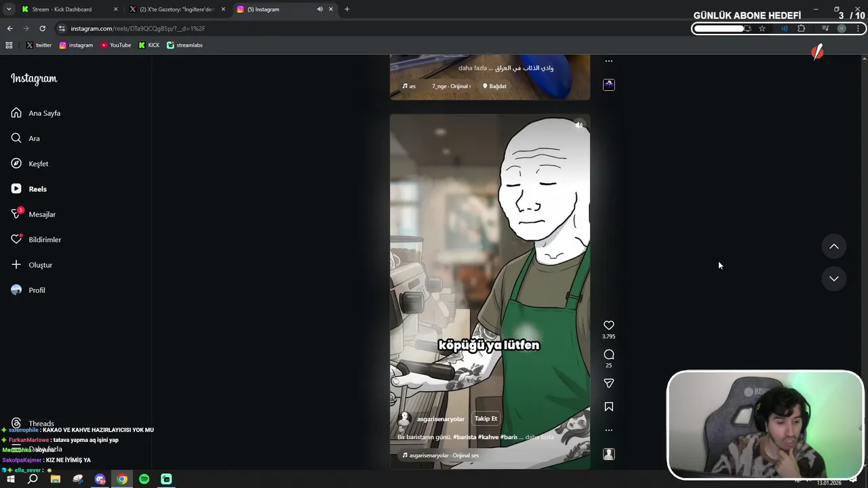
Task: Click Oluştur to create a post
Action: point(32,265)
